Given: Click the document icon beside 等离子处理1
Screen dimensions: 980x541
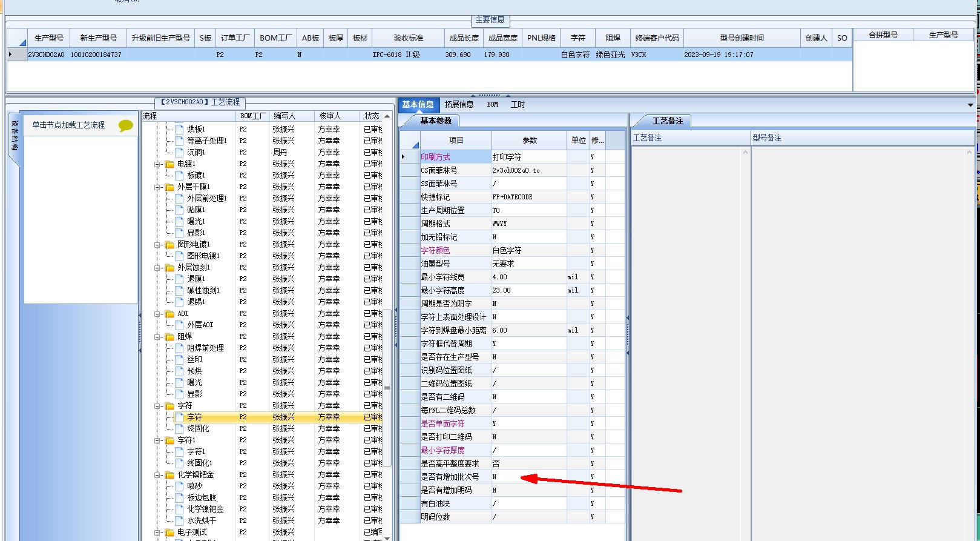Looking at the screenshot, I should 179,141.
